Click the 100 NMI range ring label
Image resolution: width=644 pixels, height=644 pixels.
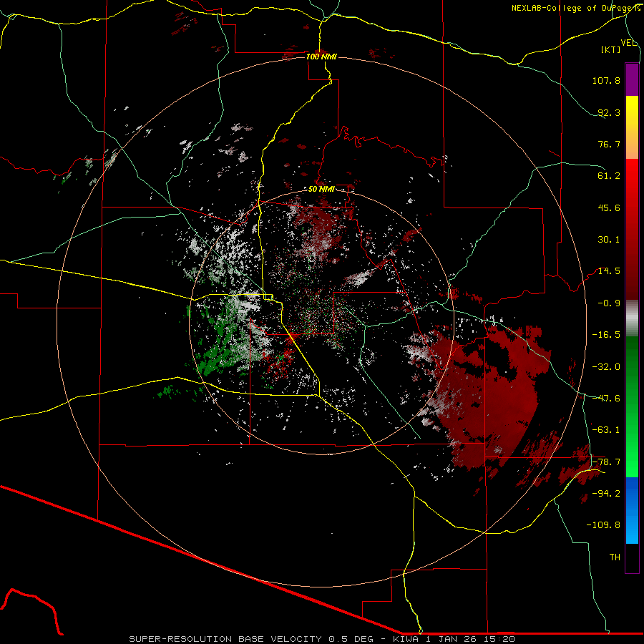click(321, 57)
